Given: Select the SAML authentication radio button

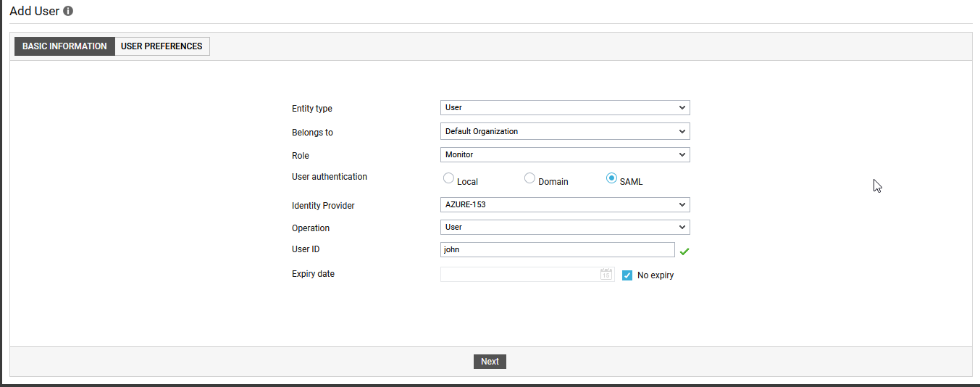Looking at the screenshot, I should click(611, 178).
